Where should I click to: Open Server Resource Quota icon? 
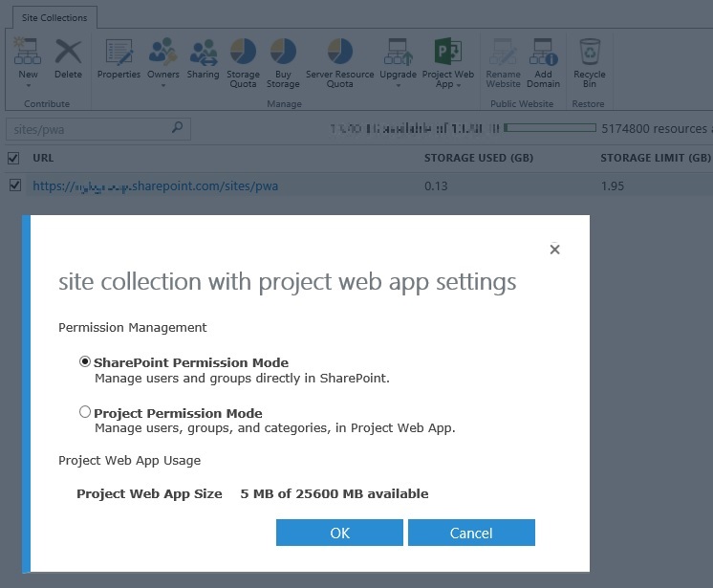point(339,51)
